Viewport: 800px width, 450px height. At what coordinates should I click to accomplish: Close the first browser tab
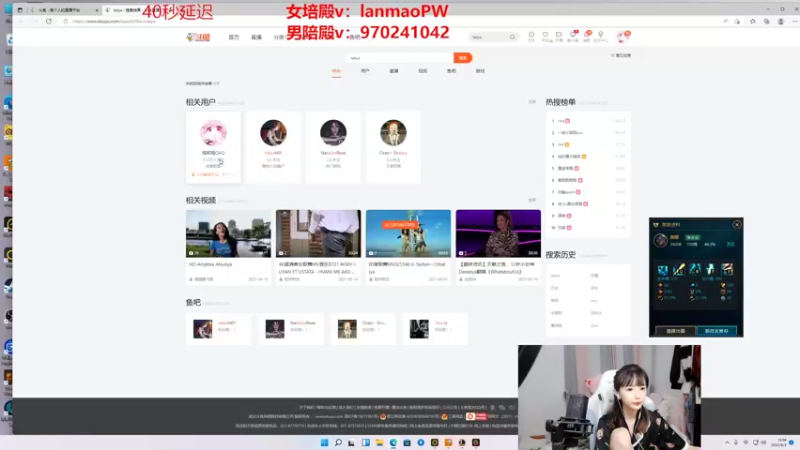tap(97, 10)
